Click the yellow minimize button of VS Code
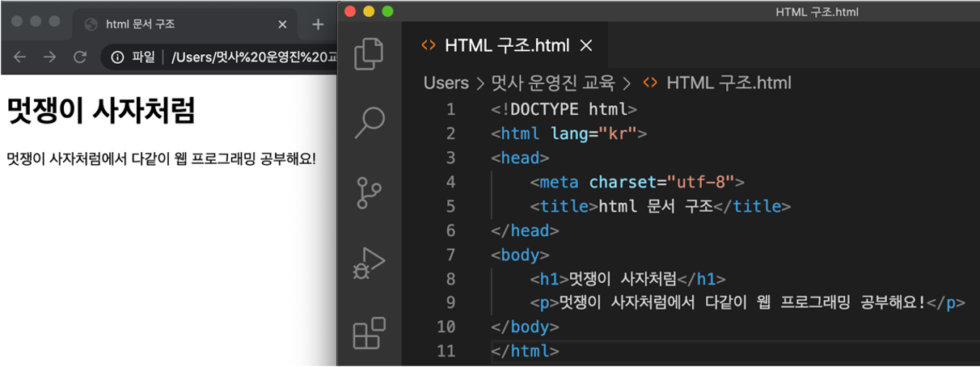 (x=369, y=11)
